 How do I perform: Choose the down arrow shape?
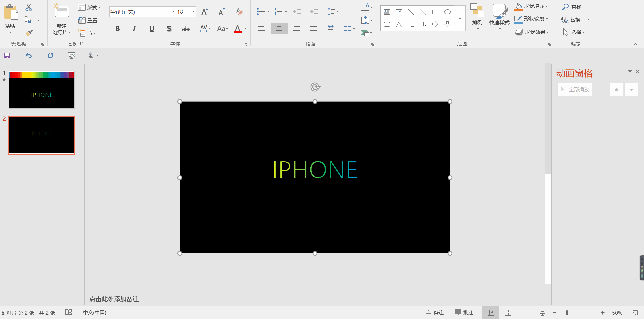(x=448, y=24)
